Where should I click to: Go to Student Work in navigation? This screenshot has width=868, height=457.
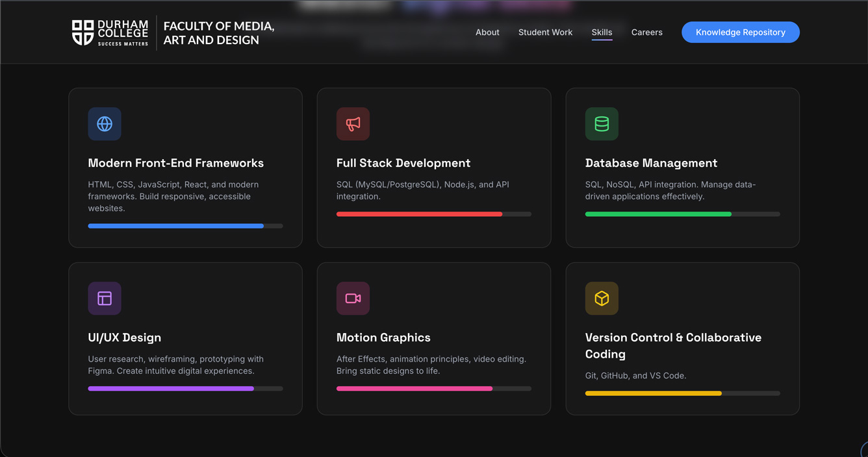point(545,32)
